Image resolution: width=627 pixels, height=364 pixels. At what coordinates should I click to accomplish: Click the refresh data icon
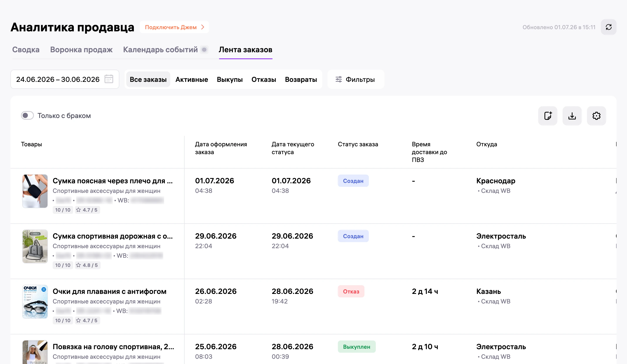608,27
